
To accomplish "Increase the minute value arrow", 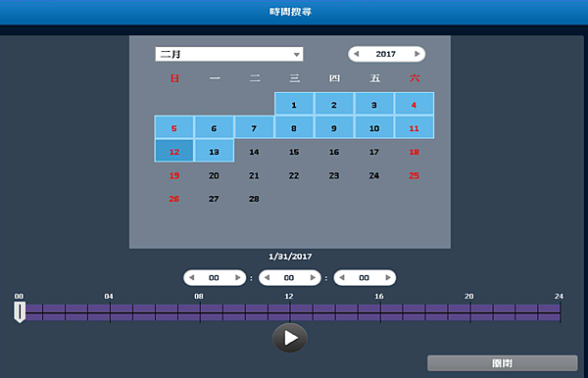I will (x=313, y=277).
